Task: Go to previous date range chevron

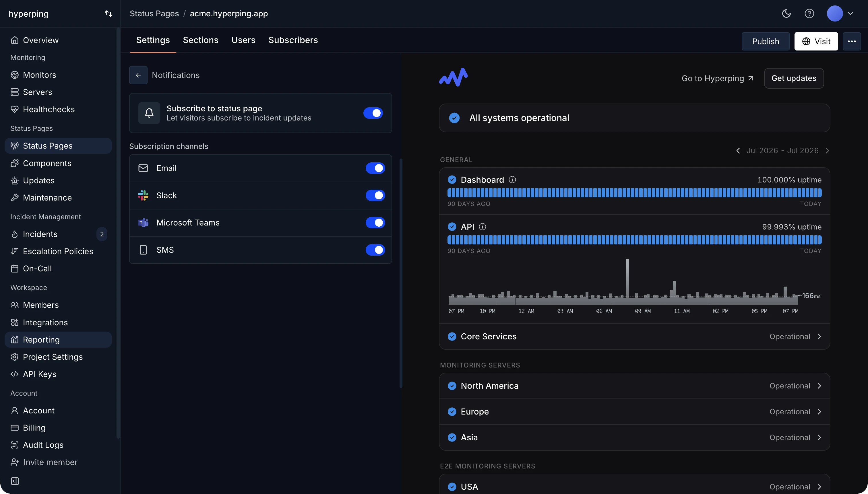Action: click(738, 151)
